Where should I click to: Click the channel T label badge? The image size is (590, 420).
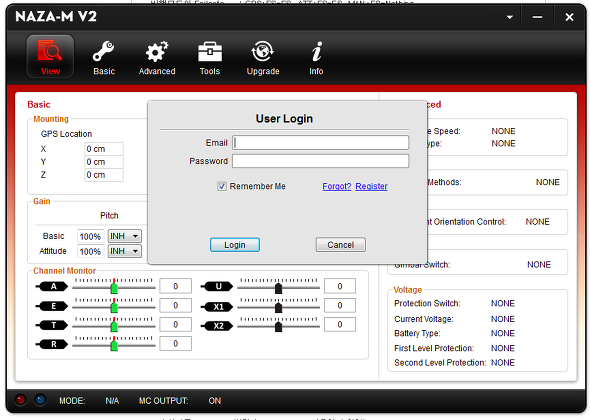tap(52, 325)
